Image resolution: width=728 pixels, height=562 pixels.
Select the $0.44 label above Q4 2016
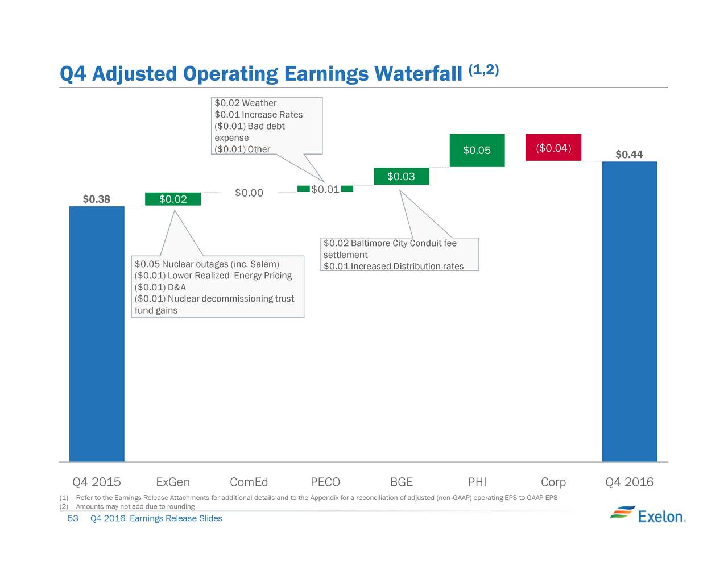pyautogui.click(x=630, y=155)
